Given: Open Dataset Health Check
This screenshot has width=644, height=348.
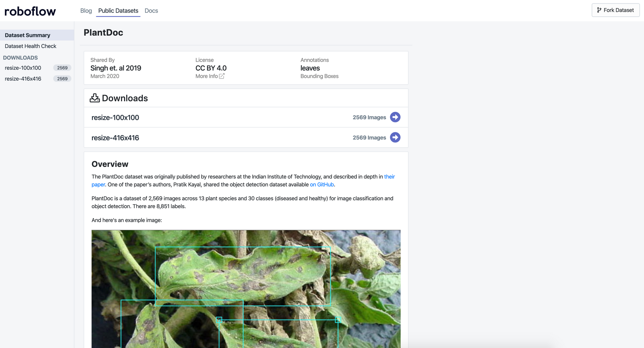Looking at the screenshot, I should point(31,46).
